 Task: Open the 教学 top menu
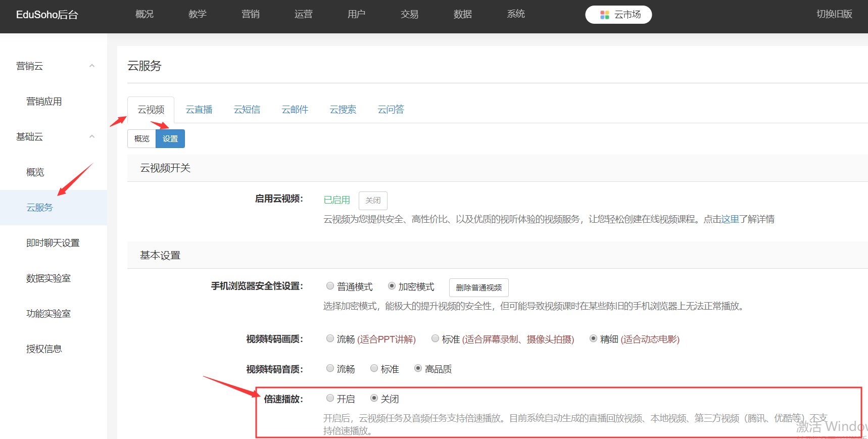click(x=197, y=14)
